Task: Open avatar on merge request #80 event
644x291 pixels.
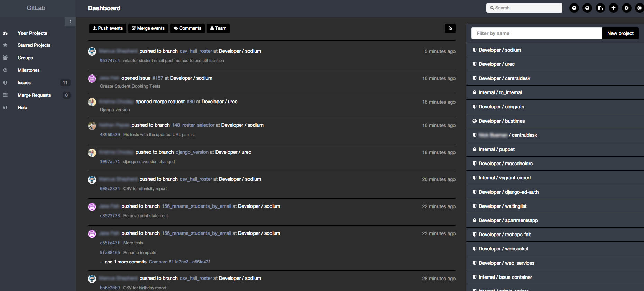Action: coord(92,102)
